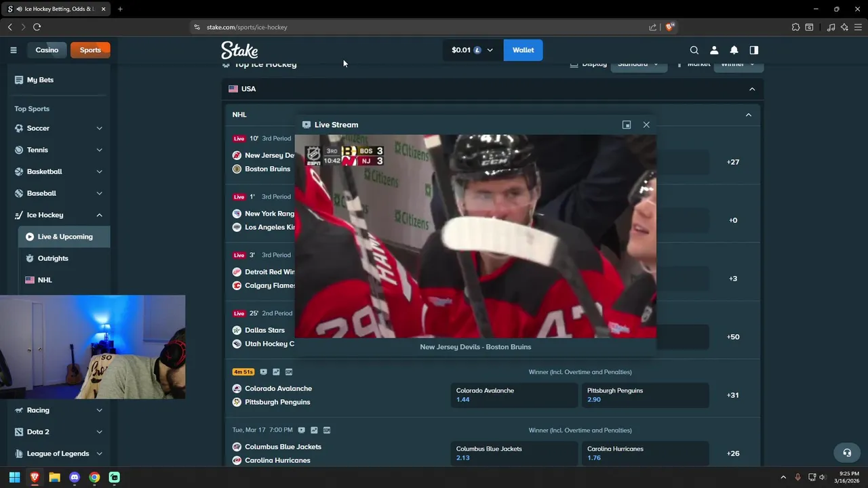868x488 pixels.
Task: Open stats chart icon for Columbus Blue Jackets match
Action: pos(314,430)
